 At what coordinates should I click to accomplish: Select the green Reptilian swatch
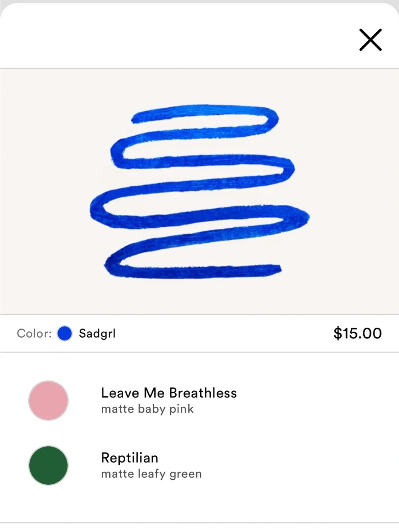48,465
